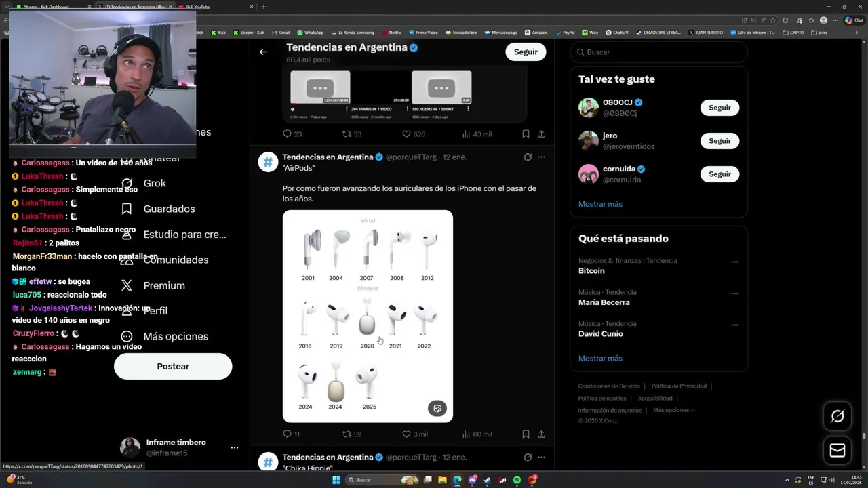Viewport: 868px width, 488px height.
Task: Repost the AirPods post with 59 reposts
Action: (x=351, y=434)
